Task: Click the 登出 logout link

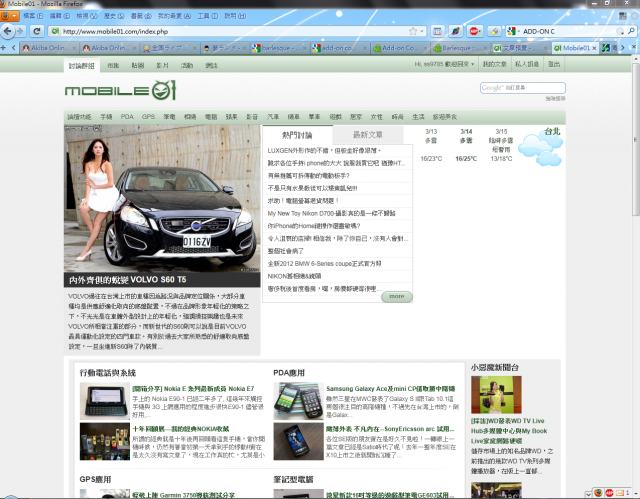Action: [x=554, y=64]
